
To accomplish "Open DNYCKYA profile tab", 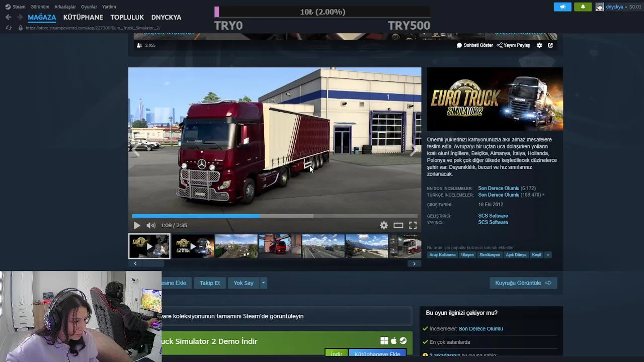I will coord(166,17).
